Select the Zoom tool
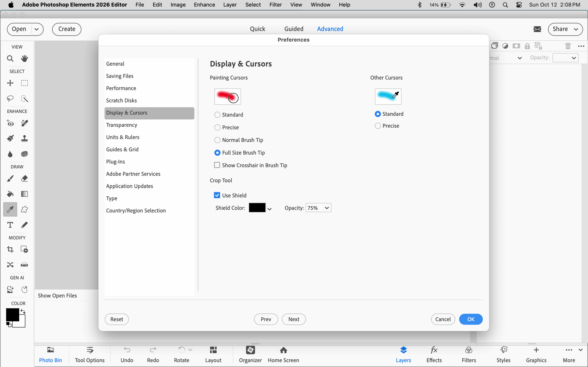Screen dimensions: 588x367 coord(10,58)
